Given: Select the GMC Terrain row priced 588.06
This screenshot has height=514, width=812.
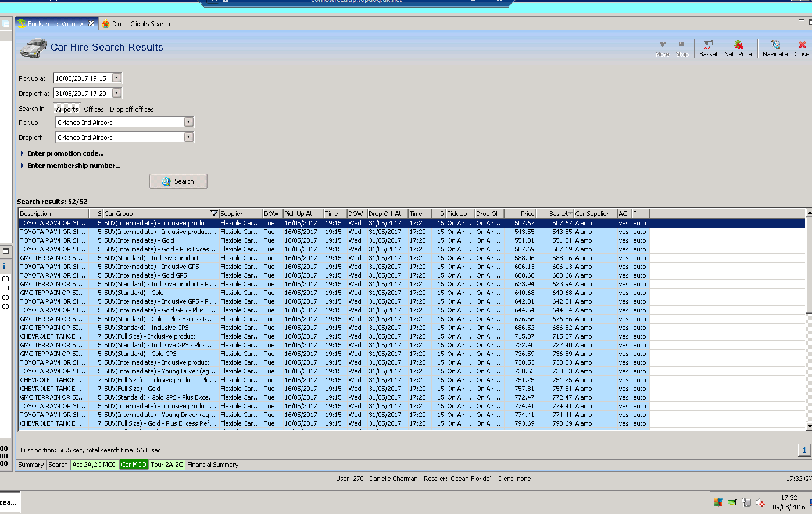Looking at the screenshot, I should [412, 258].
